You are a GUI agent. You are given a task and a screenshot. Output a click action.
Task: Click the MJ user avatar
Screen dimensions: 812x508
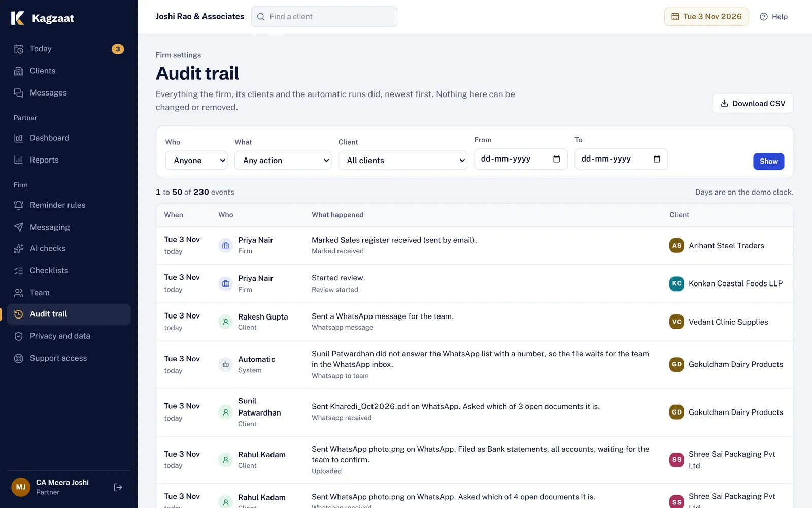(x=21, y=487)
